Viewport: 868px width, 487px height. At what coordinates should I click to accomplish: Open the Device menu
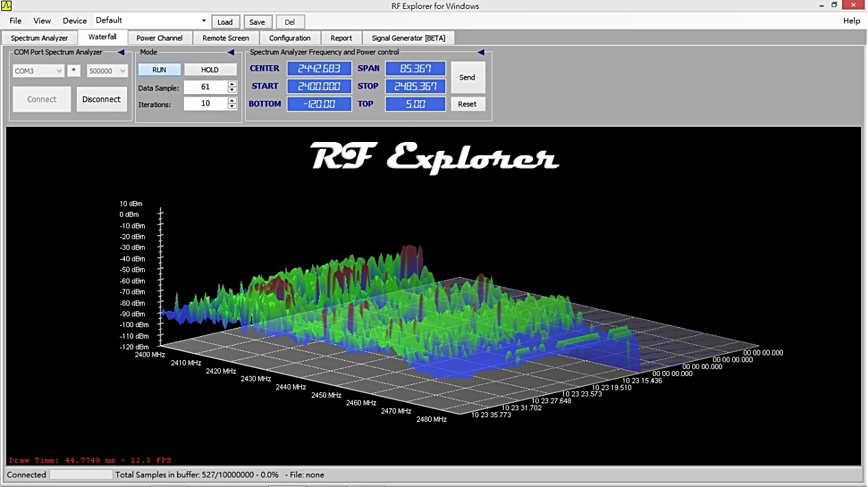coord(74,21)
